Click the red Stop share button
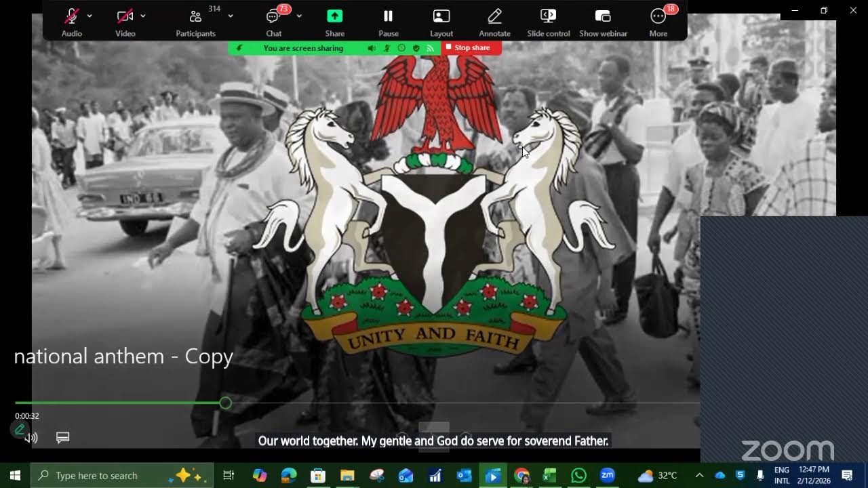The image size is (868, 488). [471, 48]
